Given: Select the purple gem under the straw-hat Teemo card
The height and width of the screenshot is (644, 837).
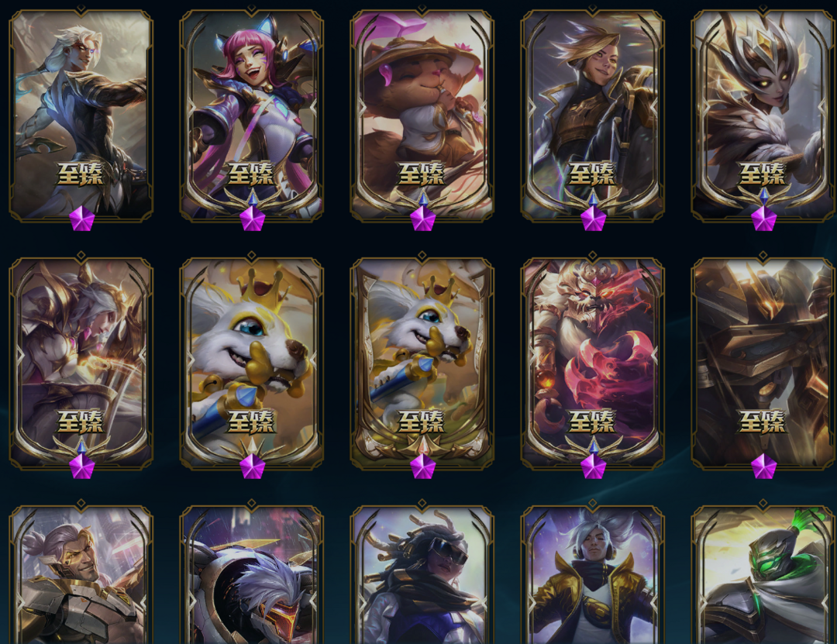Looking at the screenshot, I should click(x=423, y=219).
